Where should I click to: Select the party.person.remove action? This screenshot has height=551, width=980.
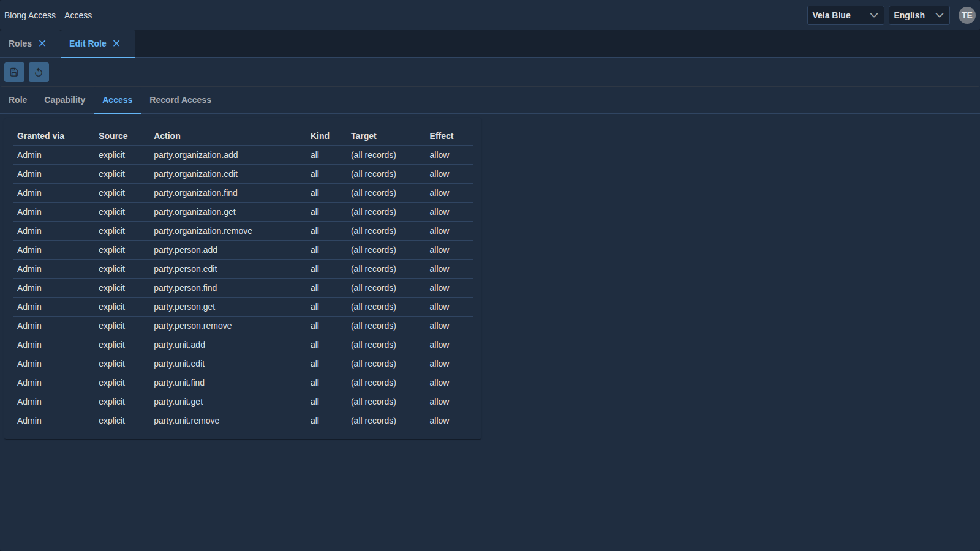[192, 326]
